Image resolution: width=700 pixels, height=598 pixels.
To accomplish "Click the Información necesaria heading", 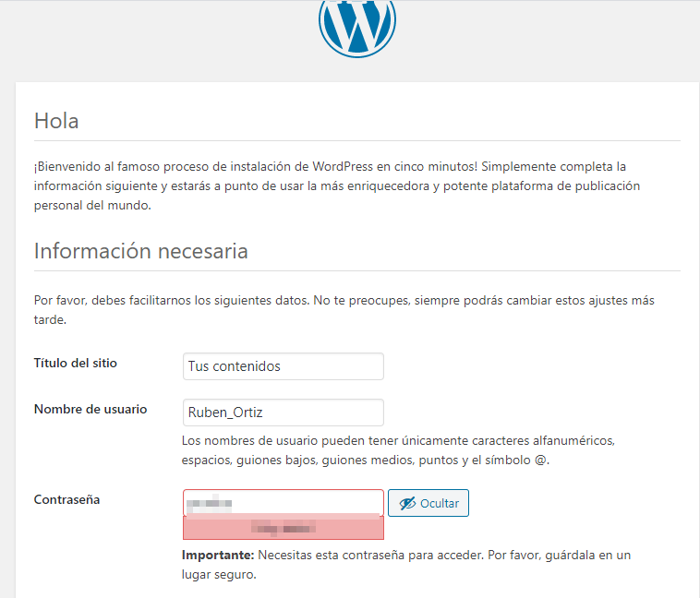I will 140,251.
